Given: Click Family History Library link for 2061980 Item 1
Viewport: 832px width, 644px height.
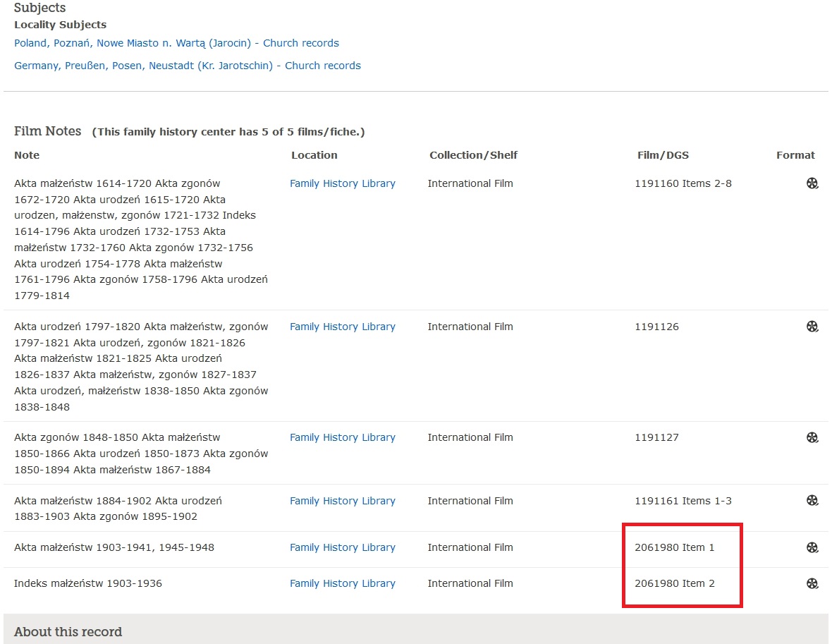Looking at the screenshot, I should tap(342, 547).
